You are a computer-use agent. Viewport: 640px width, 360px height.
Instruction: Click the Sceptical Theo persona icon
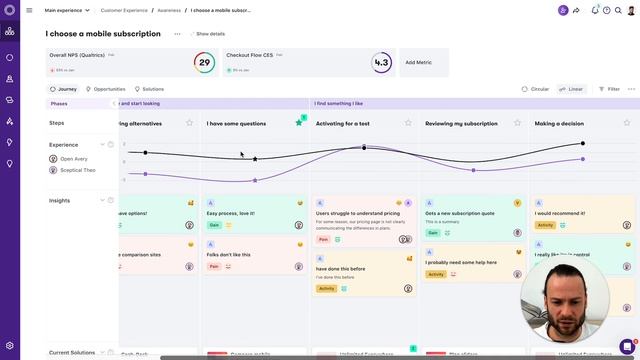(x=53, y=170)
